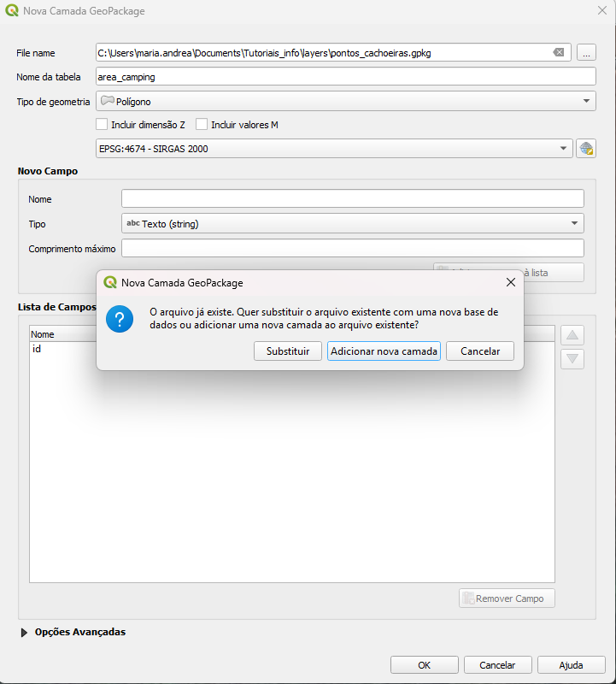Click Substituir to replace the file
The height and width of the screenshot is (684, 616).
click(x=288, y=351)
